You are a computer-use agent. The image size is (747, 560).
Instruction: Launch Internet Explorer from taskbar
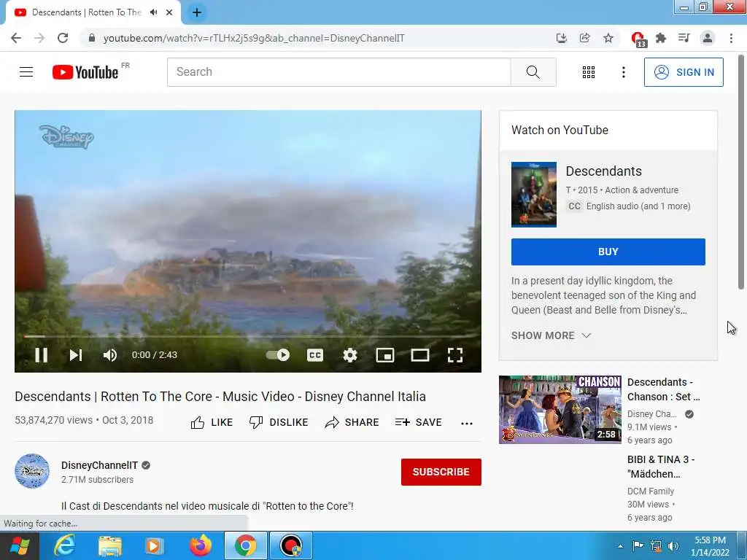pos(64,545)
